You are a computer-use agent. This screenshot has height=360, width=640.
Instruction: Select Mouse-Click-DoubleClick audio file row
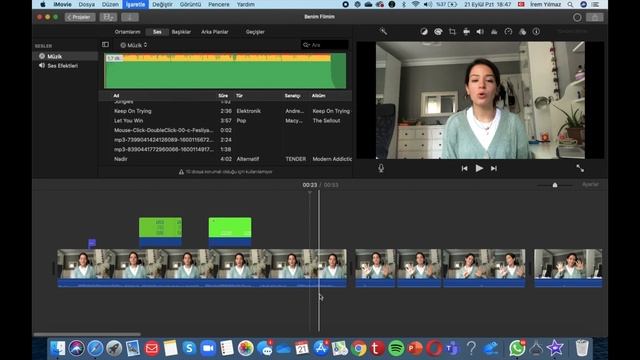[226, 130]
